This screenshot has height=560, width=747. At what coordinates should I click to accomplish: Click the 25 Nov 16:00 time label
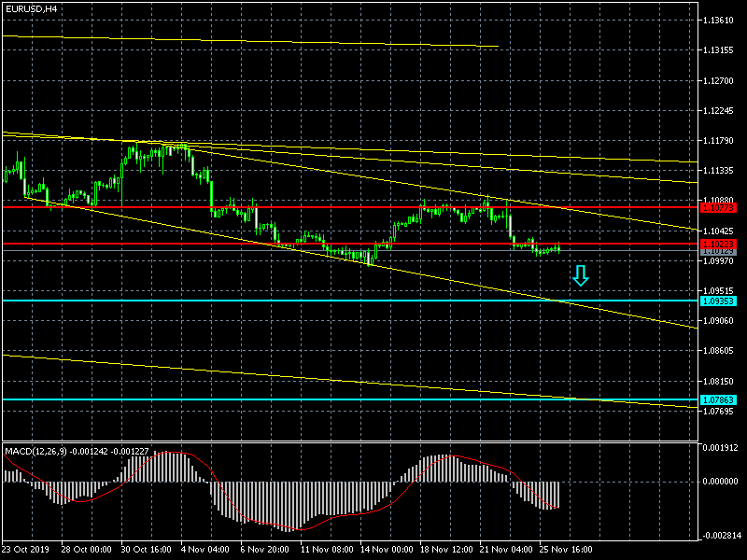point(566,550)
